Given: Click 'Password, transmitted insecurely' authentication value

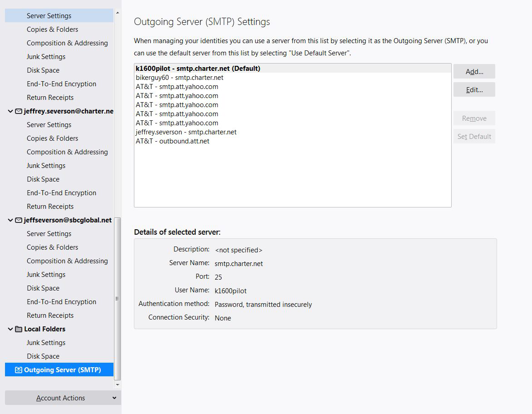Looking at the screenshot, I should point(263,305).
